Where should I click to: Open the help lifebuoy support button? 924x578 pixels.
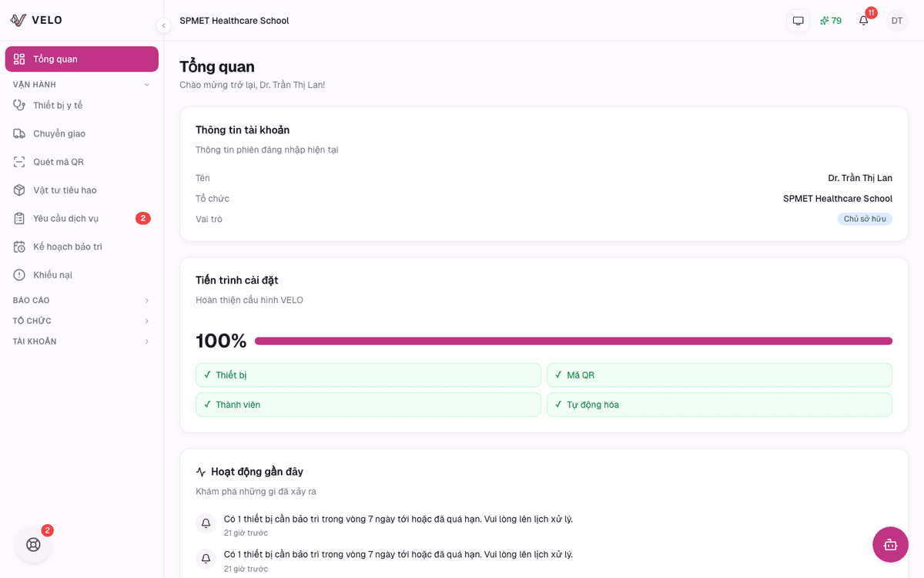click(33, 544)
